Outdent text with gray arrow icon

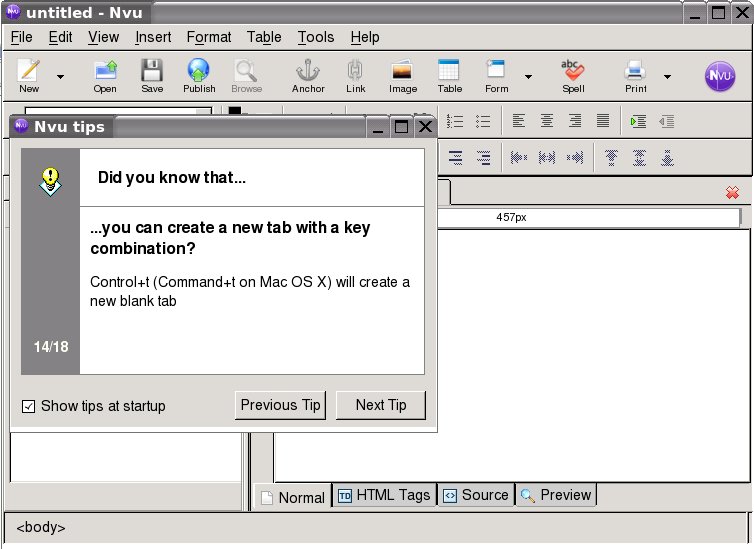click(x=666, y=121)
